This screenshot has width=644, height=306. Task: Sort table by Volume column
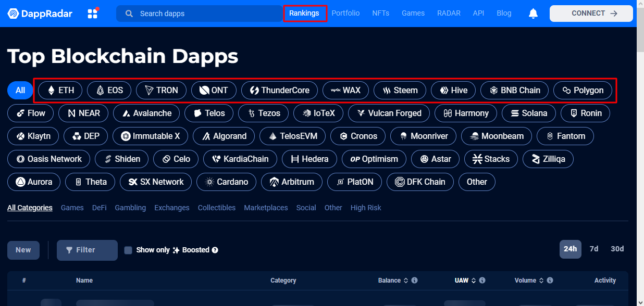point(529,280)
